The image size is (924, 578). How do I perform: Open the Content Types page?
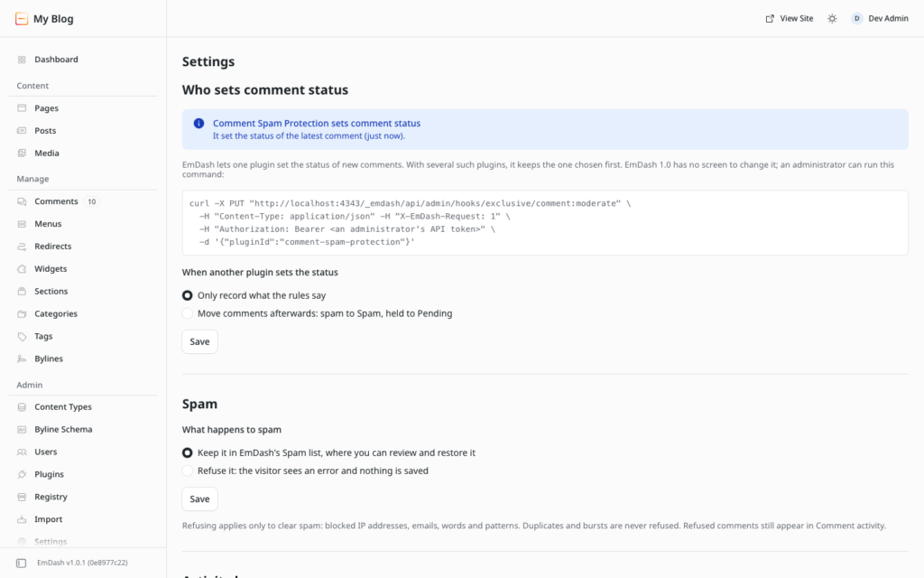83,407
